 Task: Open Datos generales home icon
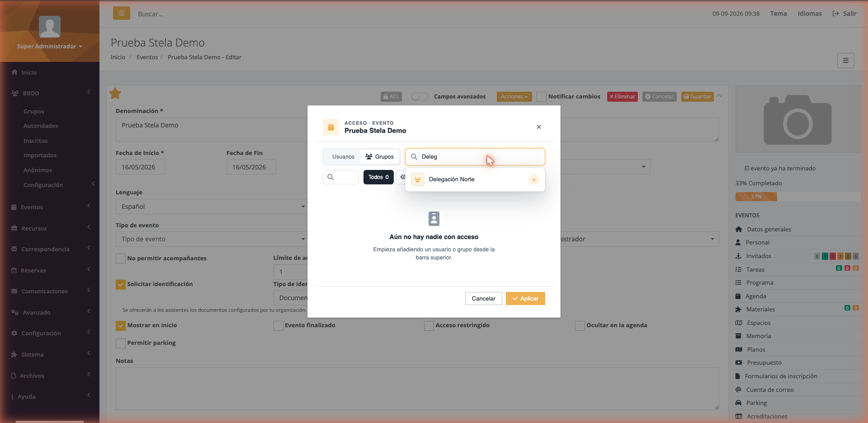point(739,229)
